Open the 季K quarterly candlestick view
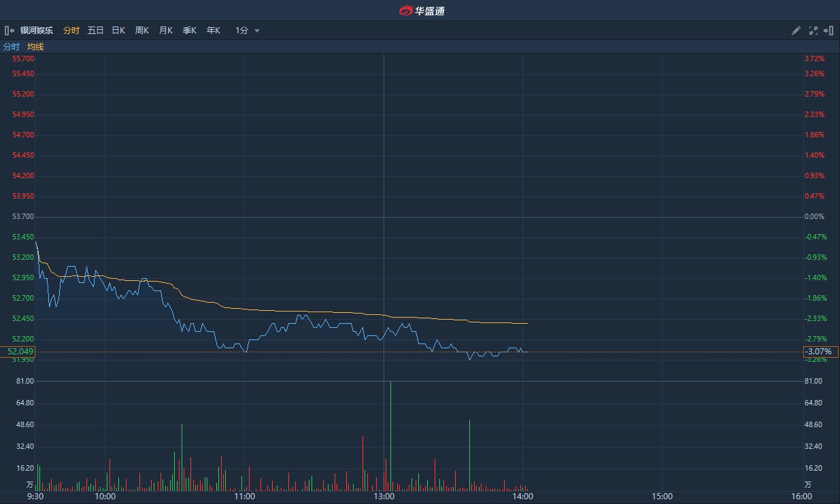 pos(189,31)
